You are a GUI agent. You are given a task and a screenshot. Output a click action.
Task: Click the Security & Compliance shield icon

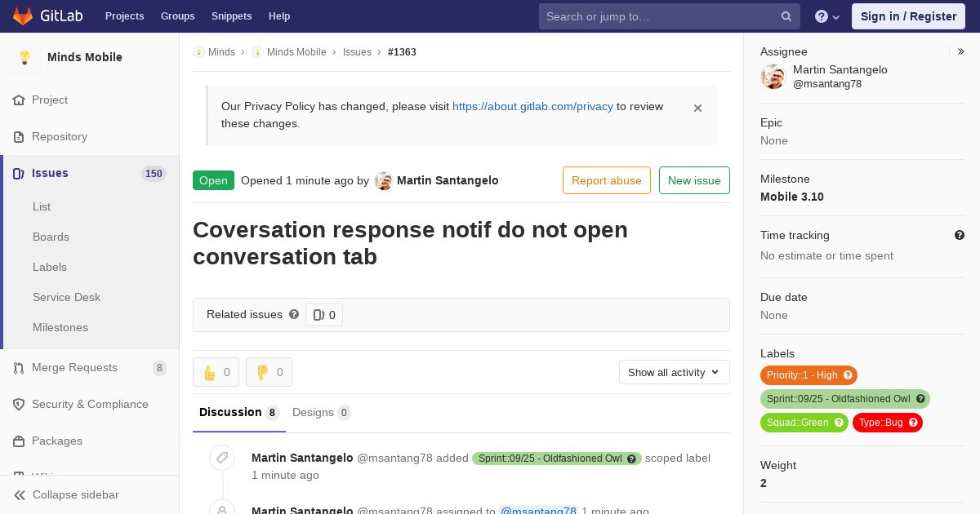tap(19, 405)
